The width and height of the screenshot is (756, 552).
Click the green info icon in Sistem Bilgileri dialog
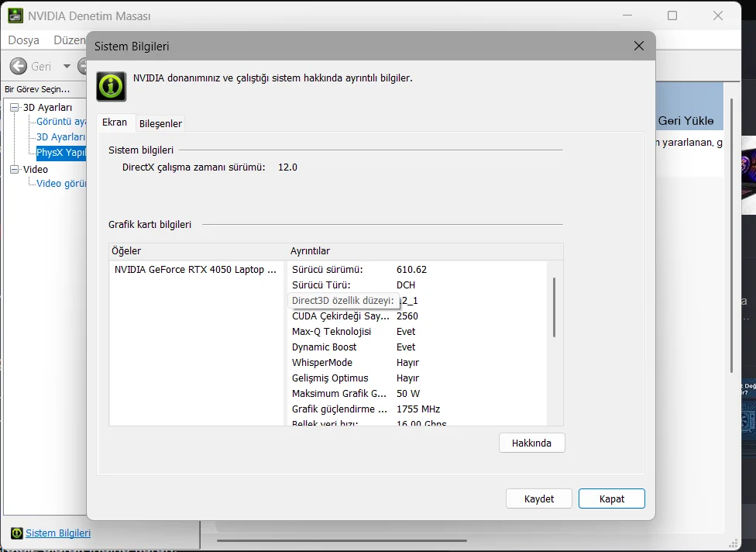pos(112,86)
